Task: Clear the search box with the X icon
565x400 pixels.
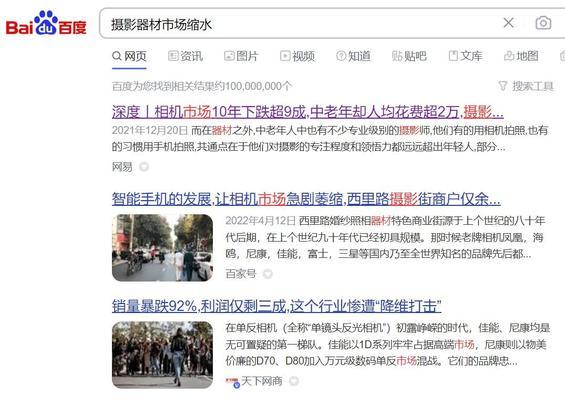Action: tap(508, 23)
